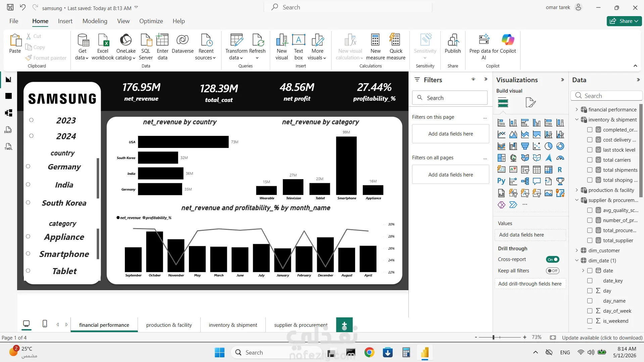Insert a Text box
Screen dimensions: 644x362
299,47
